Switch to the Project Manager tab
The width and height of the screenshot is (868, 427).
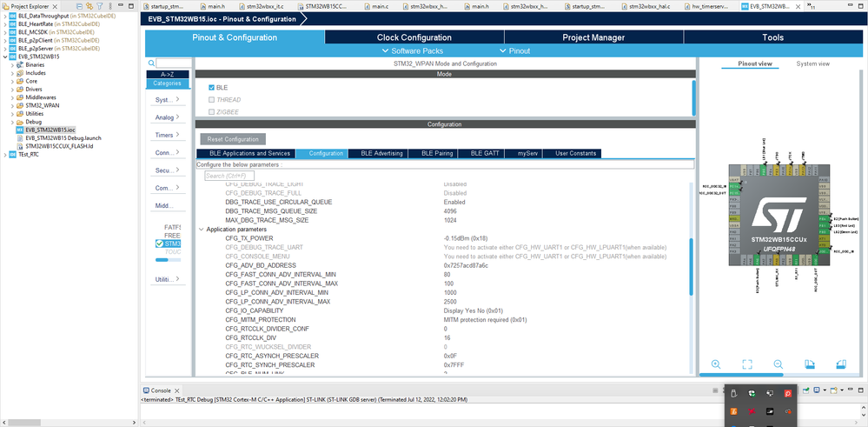point(593,37)
